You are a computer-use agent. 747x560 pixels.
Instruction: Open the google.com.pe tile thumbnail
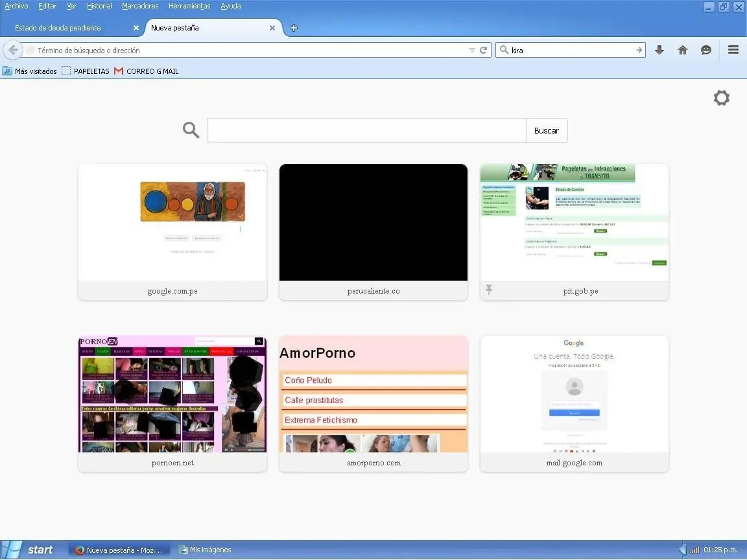(x=172, y=222)
